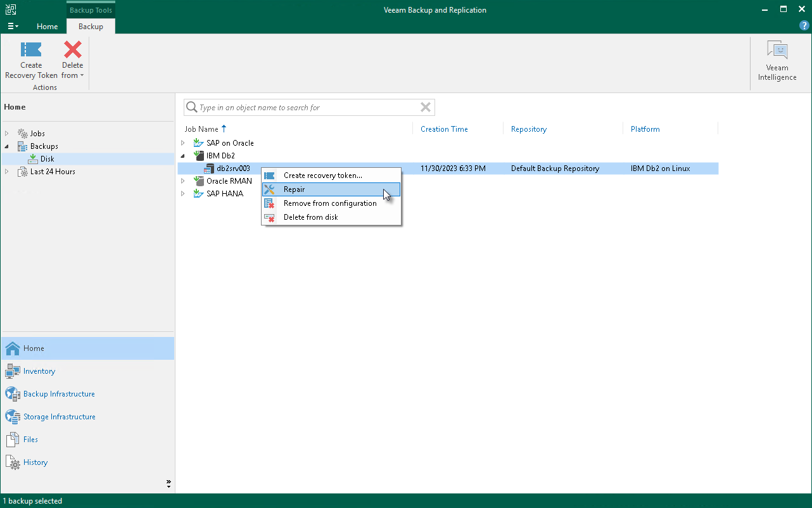Expand the Jobs tree node
The height and width of the screenshot is (508, 812).
pos(7,134)
